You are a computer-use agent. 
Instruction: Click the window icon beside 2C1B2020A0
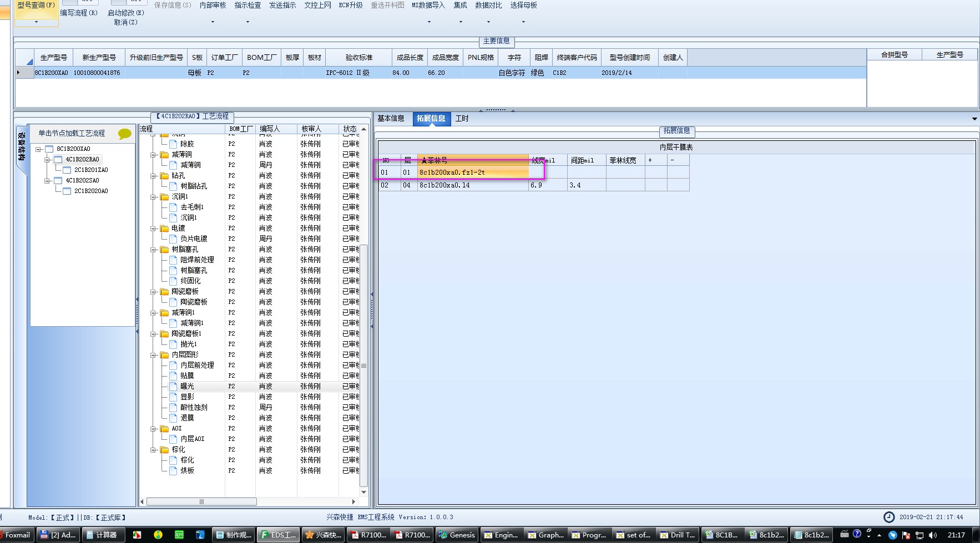point(67,191)
